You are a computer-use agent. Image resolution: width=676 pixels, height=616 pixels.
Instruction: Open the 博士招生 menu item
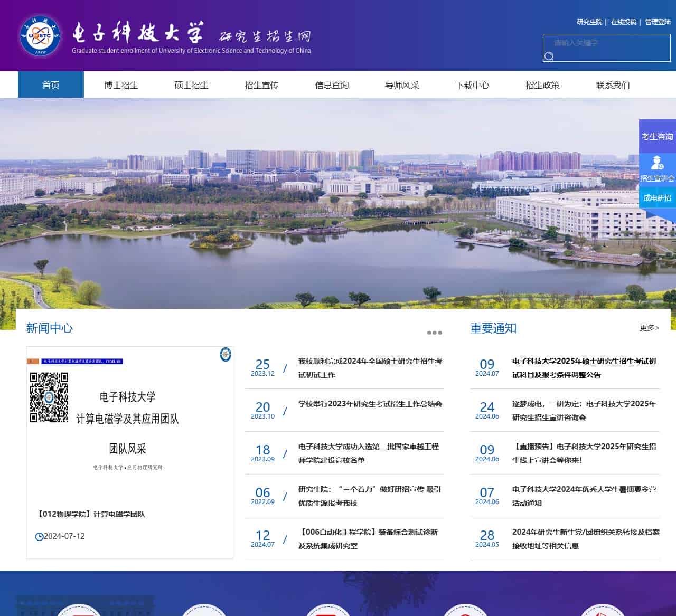(121, 85)
